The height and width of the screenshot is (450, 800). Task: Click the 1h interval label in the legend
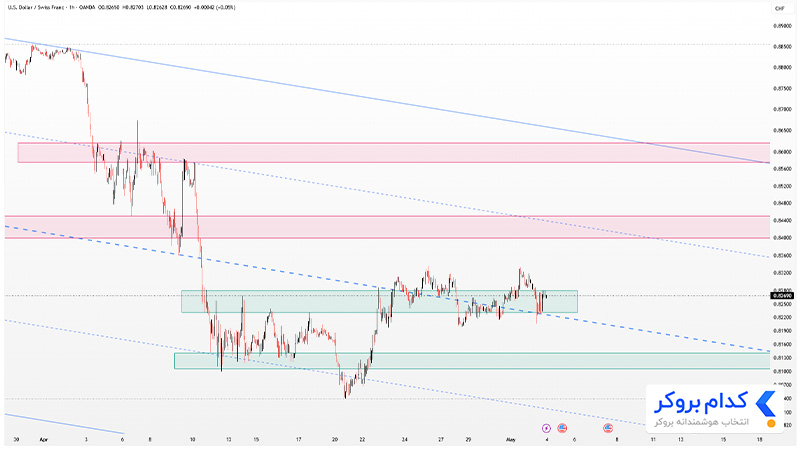(72, 8)
